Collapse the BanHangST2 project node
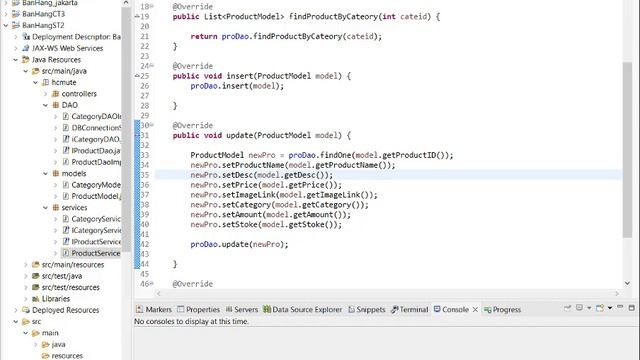 [6, 25]
